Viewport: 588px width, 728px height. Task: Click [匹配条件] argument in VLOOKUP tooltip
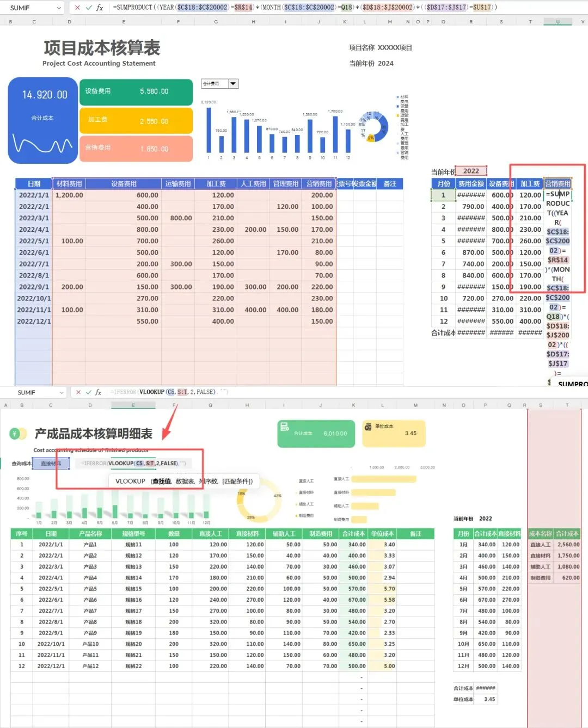click(x=237, y=482)
